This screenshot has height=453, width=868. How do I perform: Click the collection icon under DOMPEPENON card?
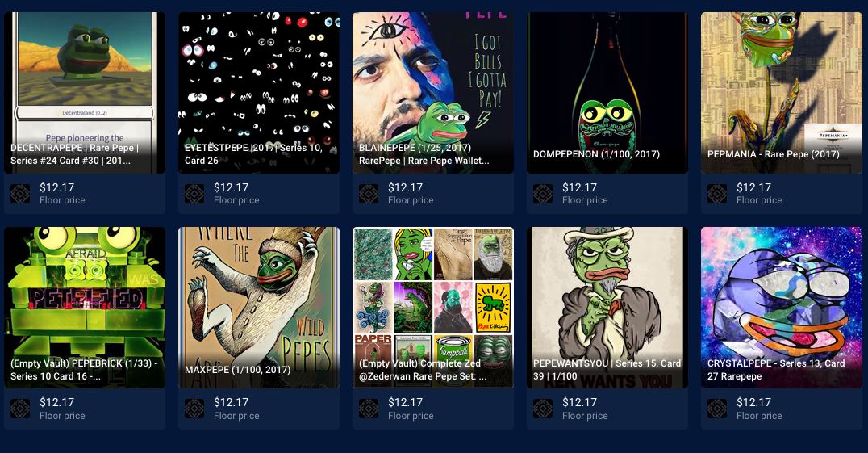pos(543,194)
